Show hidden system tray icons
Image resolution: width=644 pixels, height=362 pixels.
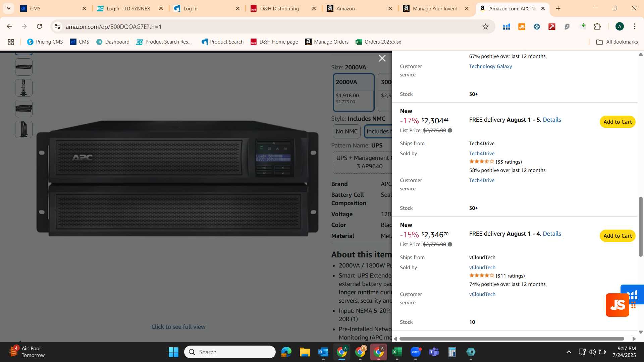coord(569,352)
